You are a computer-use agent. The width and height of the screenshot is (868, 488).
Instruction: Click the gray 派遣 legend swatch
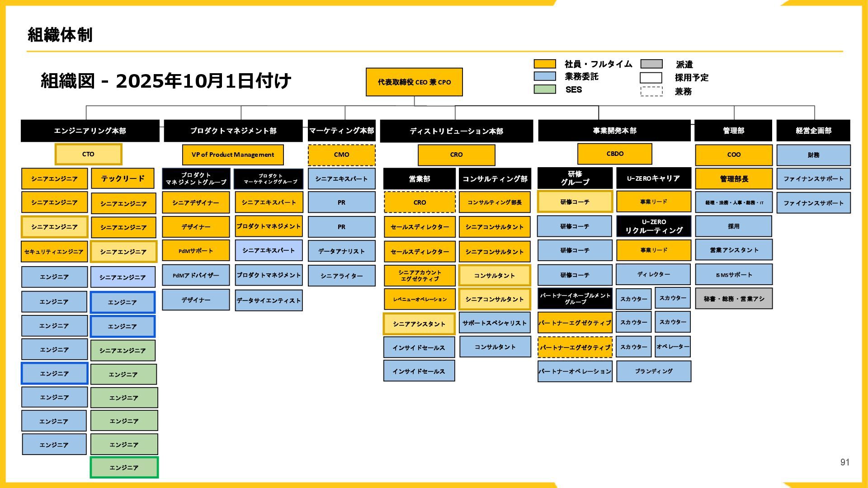click(x=651, y=64)
